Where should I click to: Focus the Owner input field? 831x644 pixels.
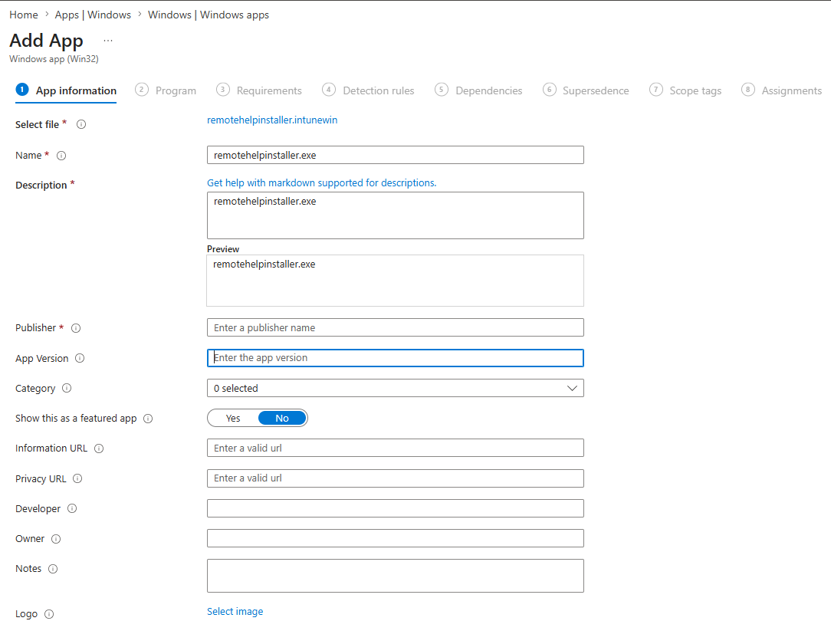[x=396, y=538]
